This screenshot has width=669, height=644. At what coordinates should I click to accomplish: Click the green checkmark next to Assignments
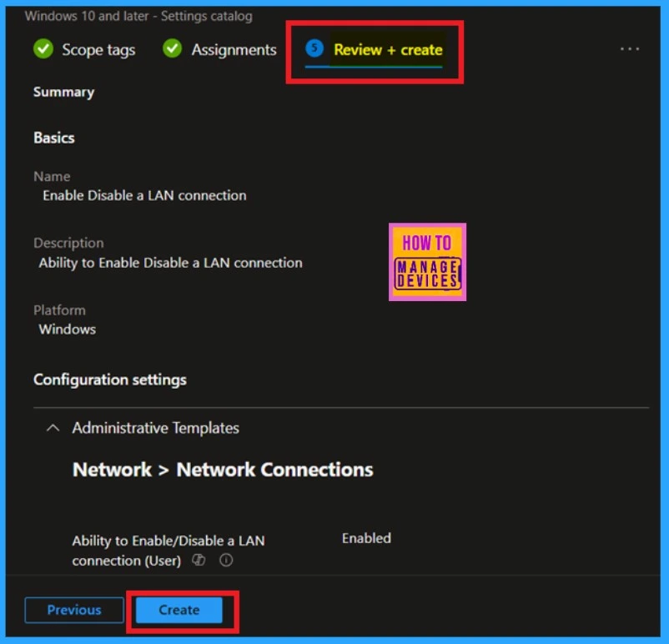(173, 48)
